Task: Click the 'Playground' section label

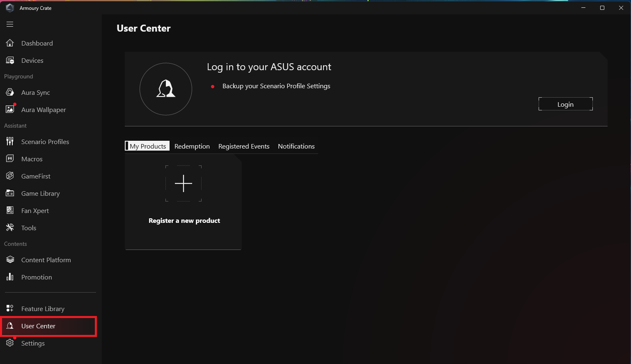Action: tap(18, 76)
